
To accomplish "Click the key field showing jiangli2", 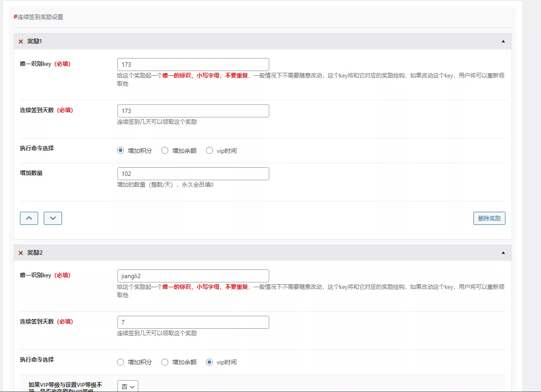I will point(193,275).
